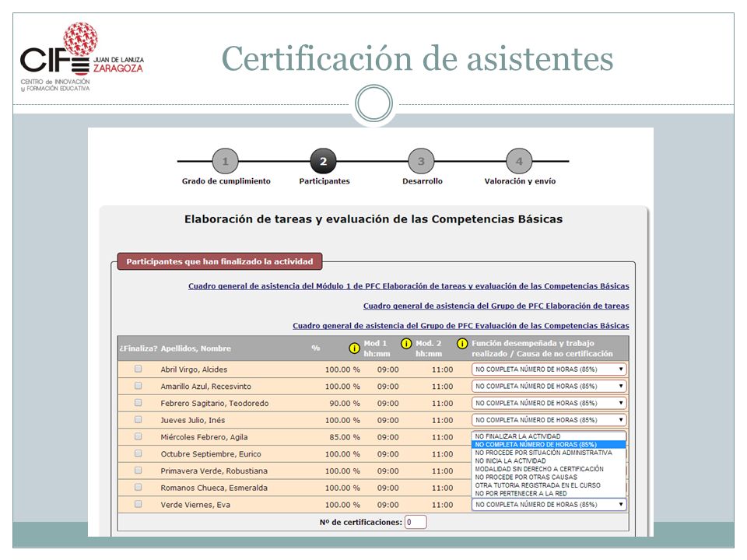Click the CIFE Juan de Lanuza logo
This screenshot has height=560, width=747.
[82, 57]
